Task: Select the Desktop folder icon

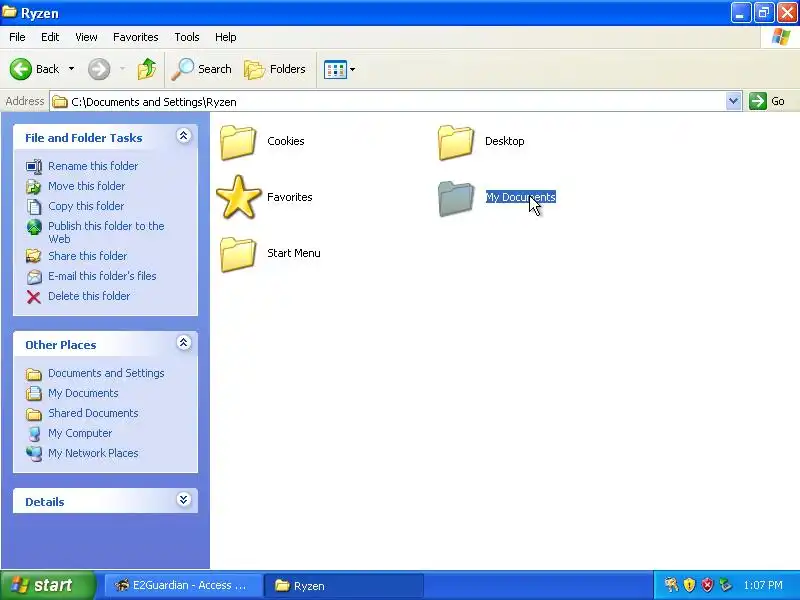Action: click(x=456, y=142)
